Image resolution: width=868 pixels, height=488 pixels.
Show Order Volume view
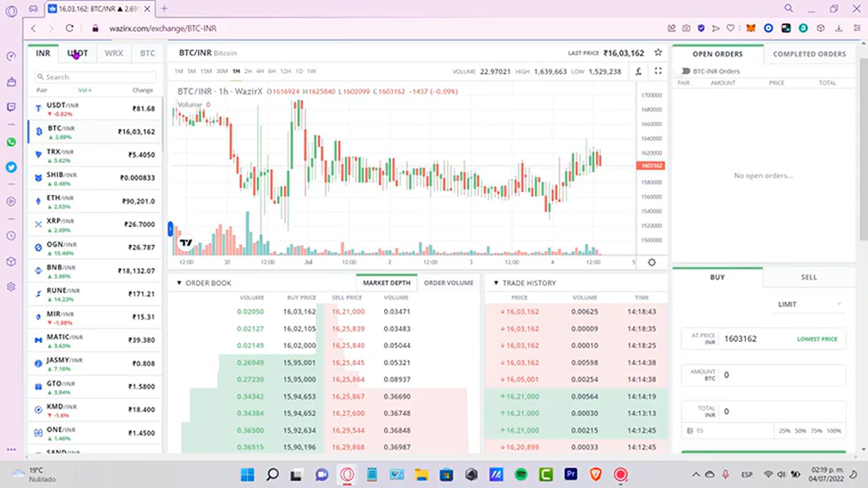point(448,283)
